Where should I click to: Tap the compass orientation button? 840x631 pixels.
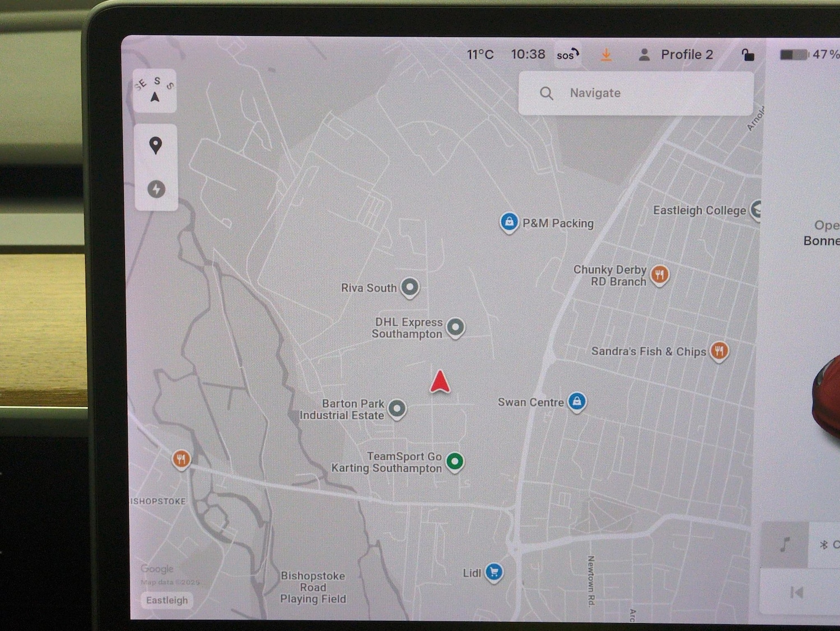click(155, 91)
